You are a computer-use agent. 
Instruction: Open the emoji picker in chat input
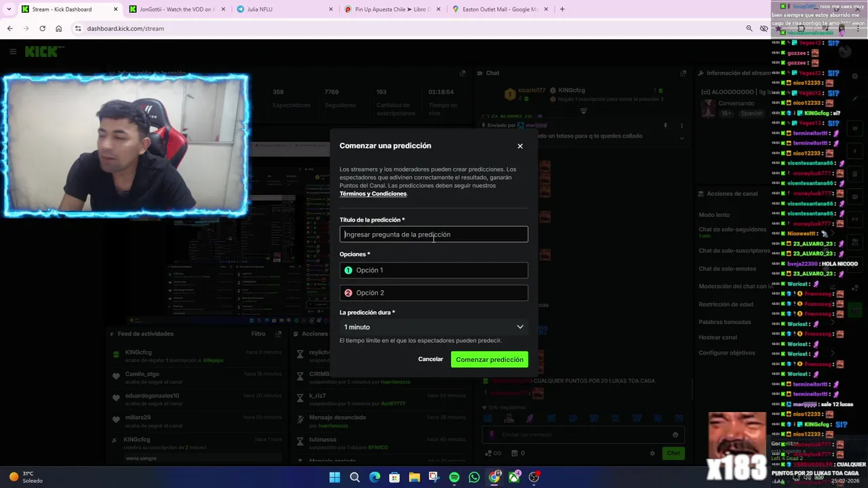[x=675, y=434]
